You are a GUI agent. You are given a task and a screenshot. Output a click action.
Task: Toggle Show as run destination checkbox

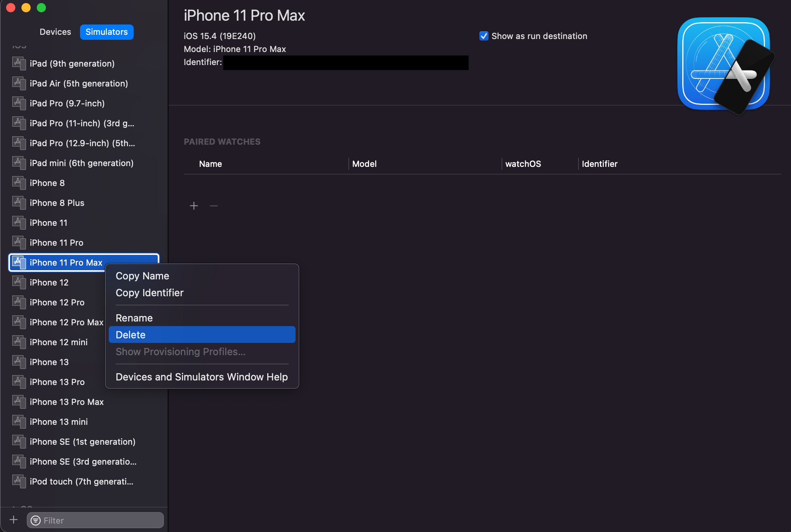point(484,36)
